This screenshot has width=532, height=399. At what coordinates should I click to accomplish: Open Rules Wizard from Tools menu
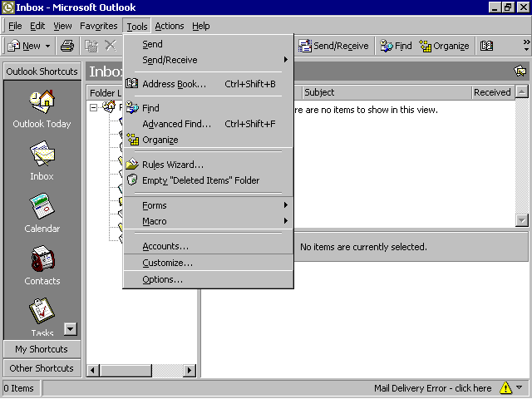point(208,165)
